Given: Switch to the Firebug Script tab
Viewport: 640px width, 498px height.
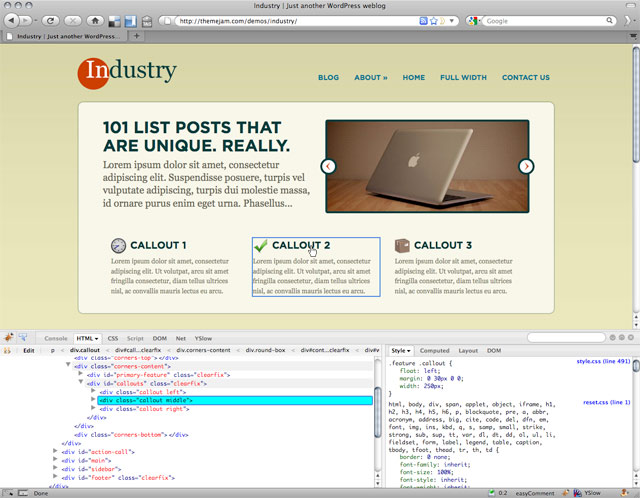Looking at the screenshot, I should tap(135, 338).
